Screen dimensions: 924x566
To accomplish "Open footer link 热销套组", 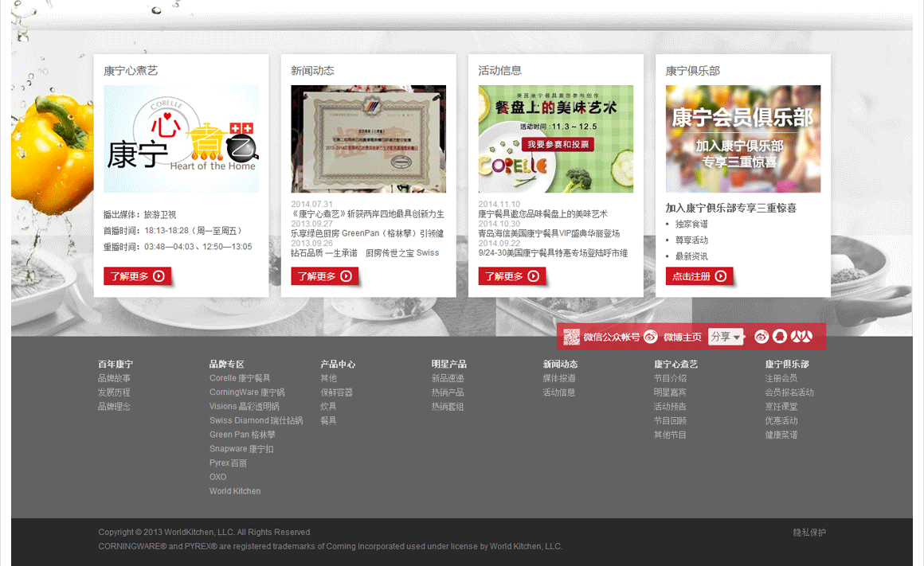I will [x=448, y=406].
